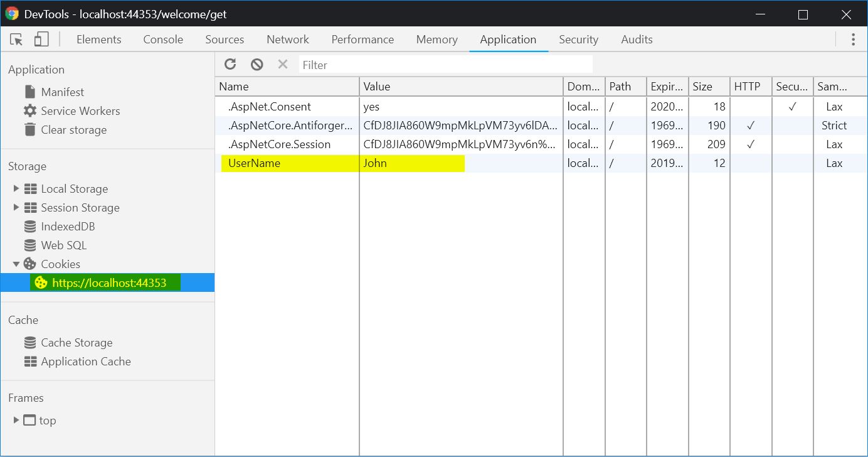The image size is (868, 457).
Task: Open the Clear storage section
Action: (73, 130)
